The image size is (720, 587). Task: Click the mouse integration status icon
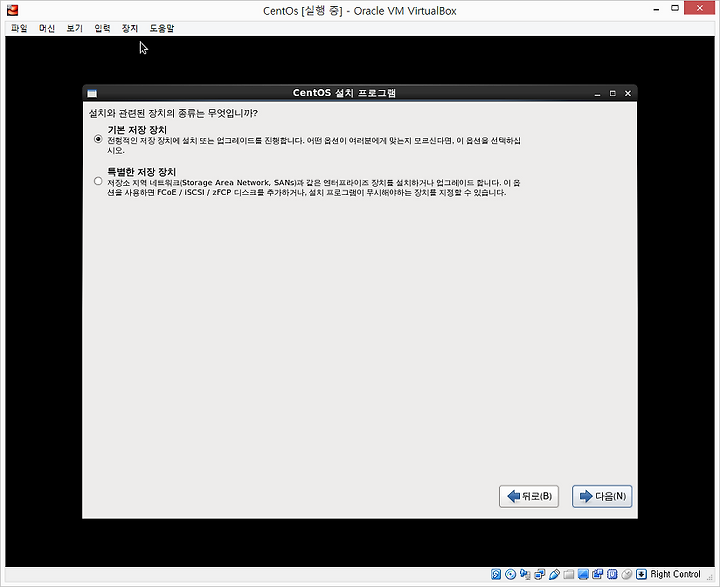tap(627, 574)
